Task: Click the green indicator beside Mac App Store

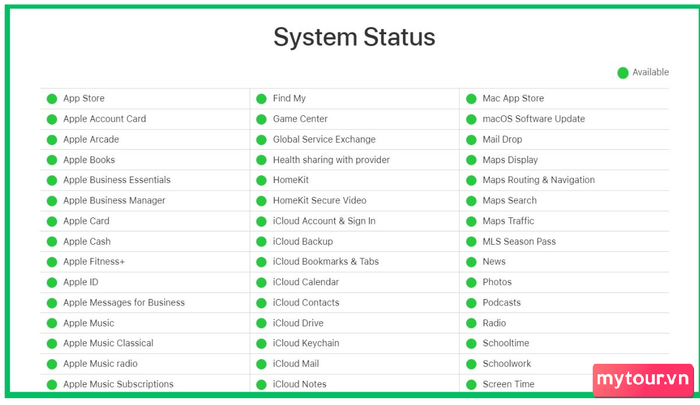Action: pyautogui.click(x=471, y=98)
